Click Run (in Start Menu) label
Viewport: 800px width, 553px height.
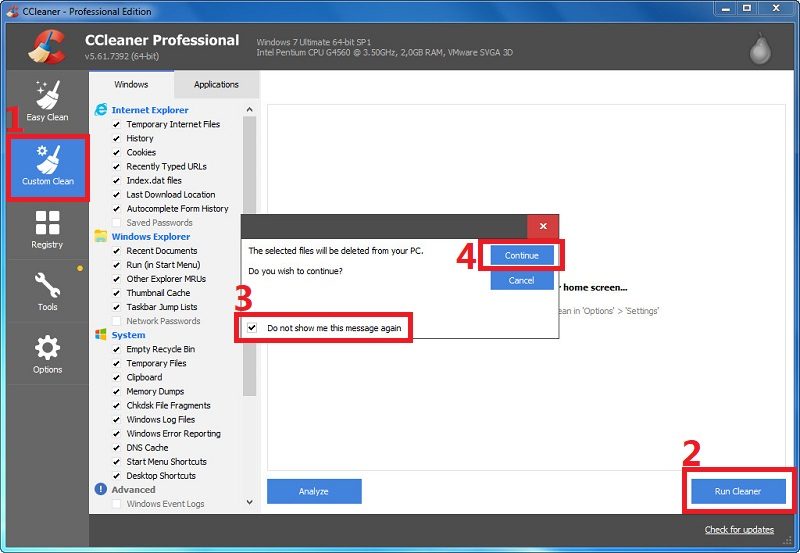[x=163, y=265]
